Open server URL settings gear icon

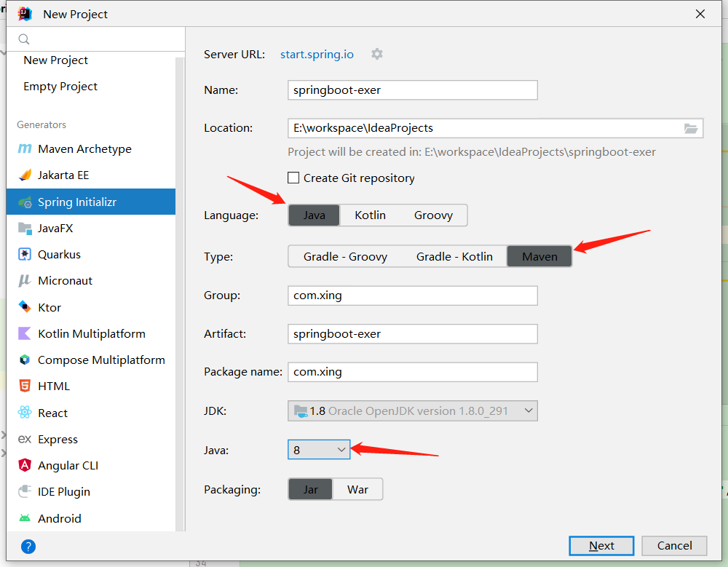pos(377,54)
